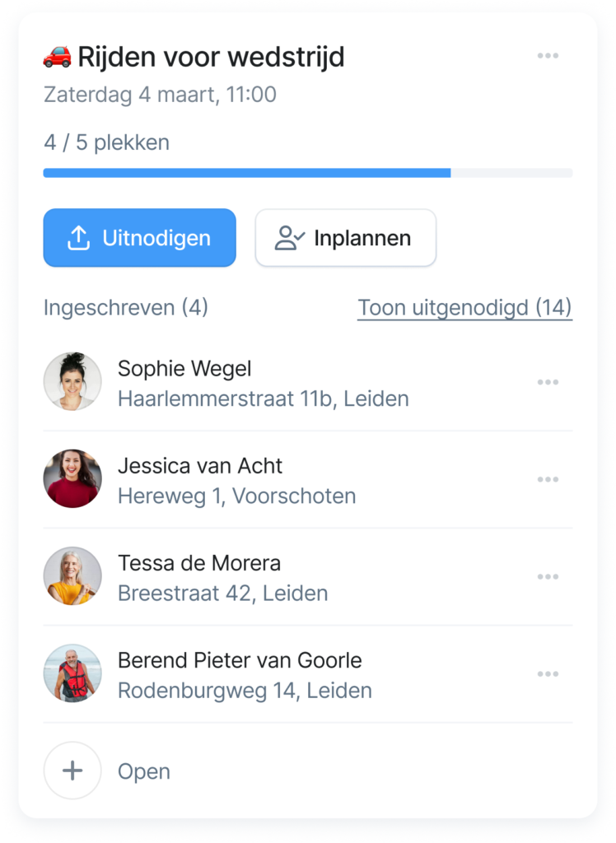This screenshot has width=616, height=843.
Task: Show invited people via Toon uitgenodigd link
Action: [464, 308]
